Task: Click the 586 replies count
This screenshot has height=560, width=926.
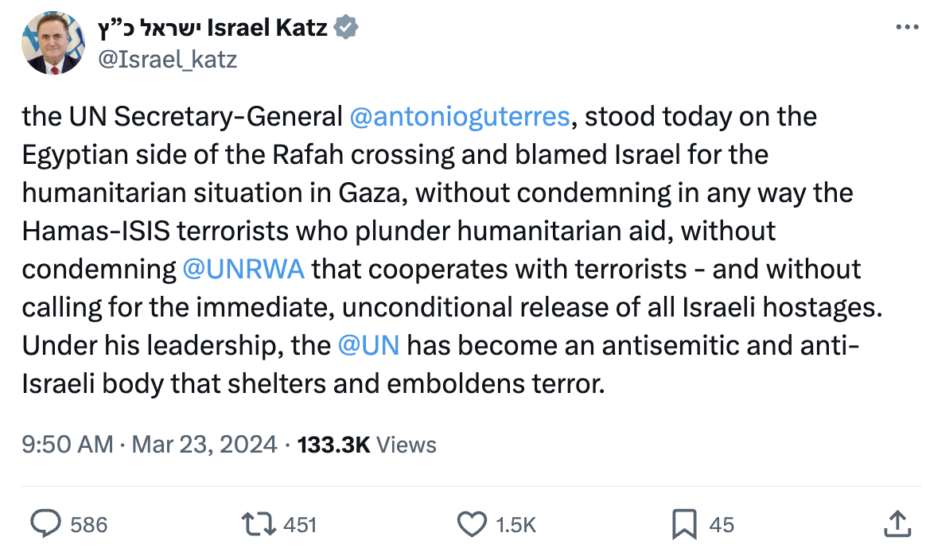Action: (x=88, y=524)
